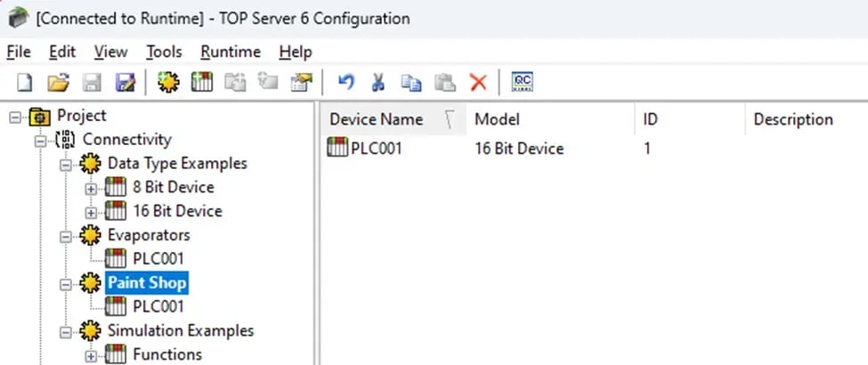Select PLC001 under Evaporators in tree
This screenshot has width=868, height=365.
pyautogui.click(x=158, y=259)
